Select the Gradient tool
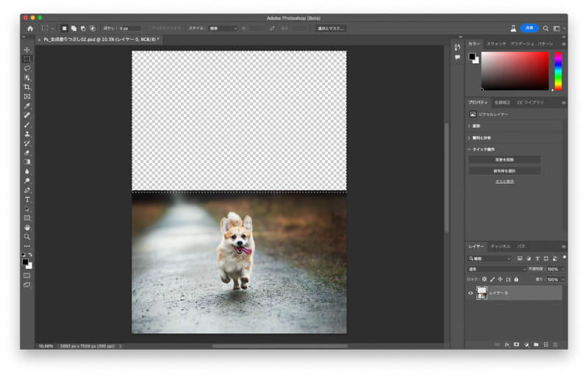 coord(27,162)
